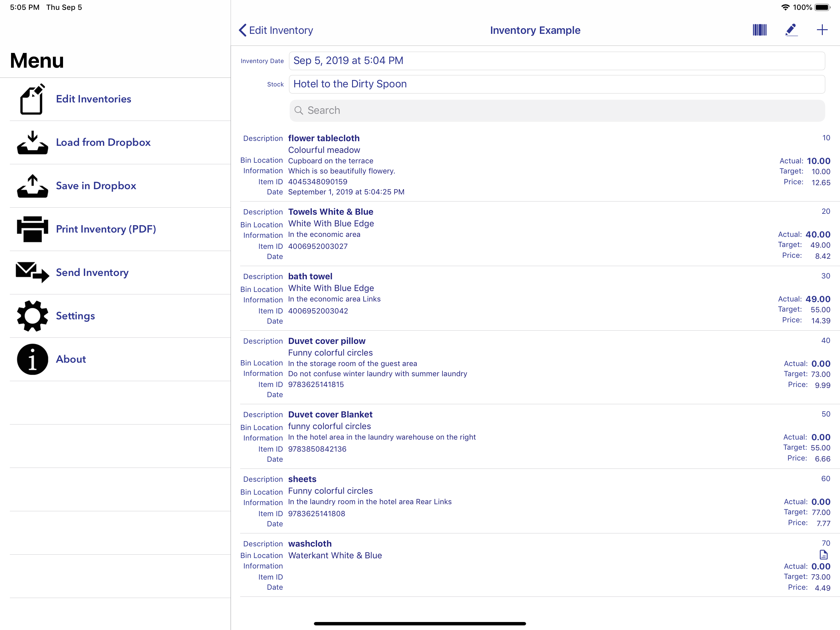The height and width of the screenshot is (630, 840).
Task: Click the Load from Dropbox download icon
Action: pyautogui.click(x=33, y=142)
